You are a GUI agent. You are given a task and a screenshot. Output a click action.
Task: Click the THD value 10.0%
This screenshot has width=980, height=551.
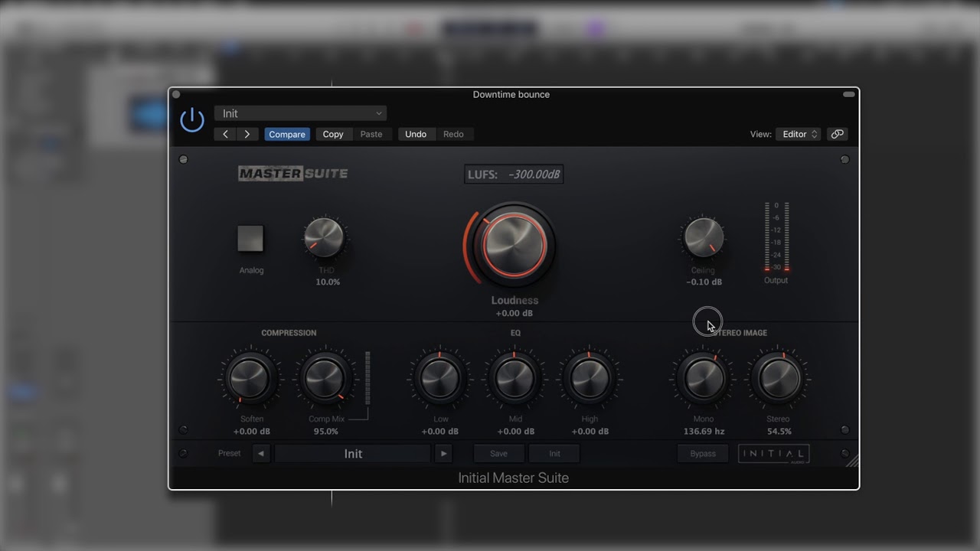click(328, 282)
